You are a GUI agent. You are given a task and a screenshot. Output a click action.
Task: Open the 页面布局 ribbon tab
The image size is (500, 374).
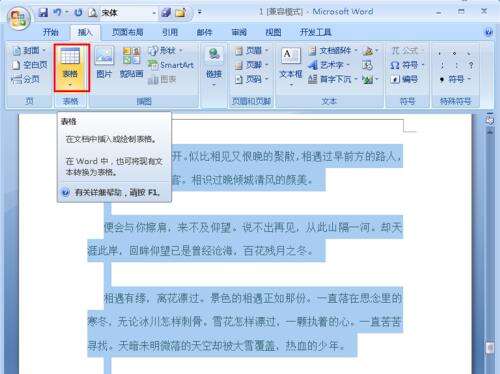pos(127,32)
